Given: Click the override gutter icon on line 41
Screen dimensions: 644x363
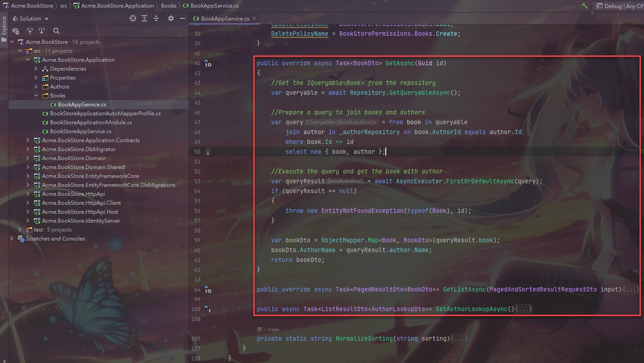Looking at the screenshot, I should pos(208,63).
